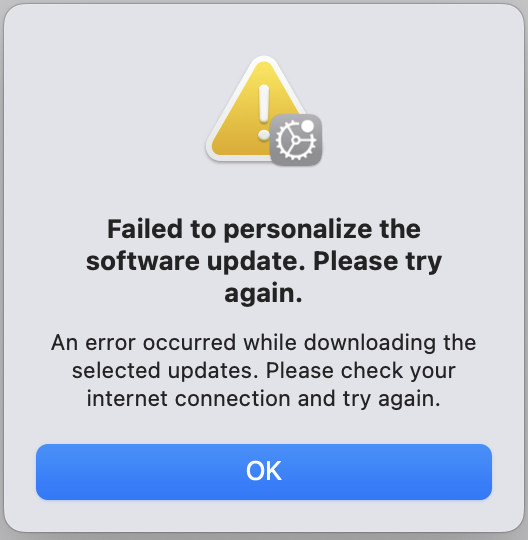Click 'internet connection' in the message body

[188, 398]
